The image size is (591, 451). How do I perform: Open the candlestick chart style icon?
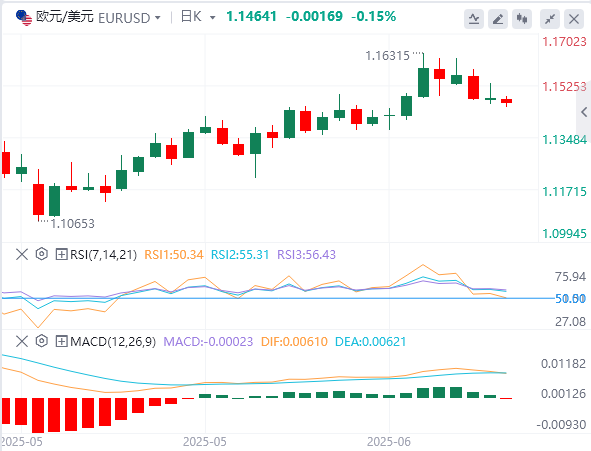click(x=522, y=18)
